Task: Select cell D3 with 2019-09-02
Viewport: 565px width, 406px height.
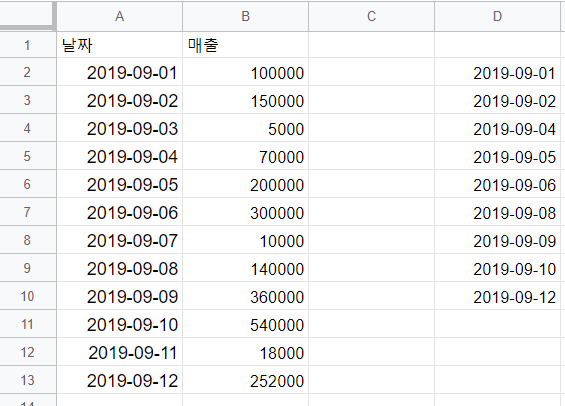Action: 497,100
